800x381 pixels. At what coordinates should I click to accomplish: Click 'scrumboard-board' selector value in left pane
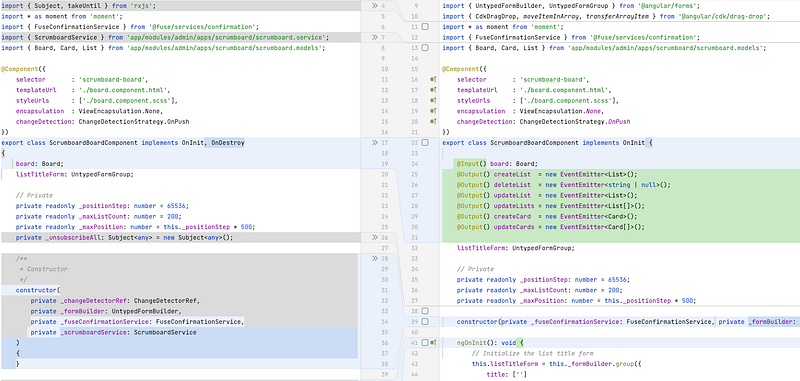pyautogui.click(x=113, y=80)
